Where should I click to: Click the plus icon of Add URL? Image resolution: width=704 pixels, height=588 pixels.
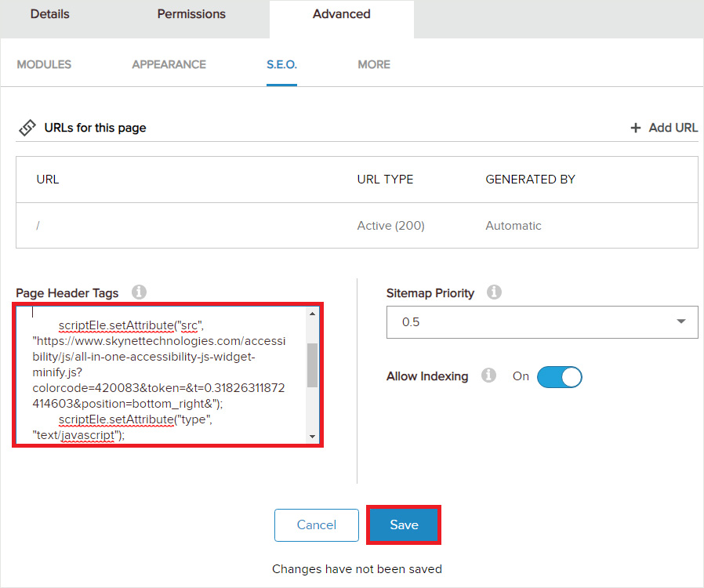click(636, 128)
